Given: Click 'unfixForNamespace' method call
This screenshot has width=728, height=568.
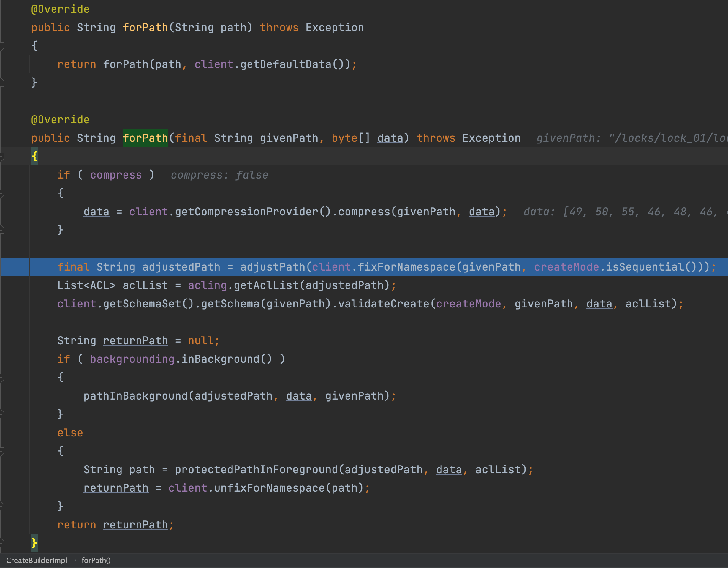Looking at the screenshot, I should pos(269,488).
